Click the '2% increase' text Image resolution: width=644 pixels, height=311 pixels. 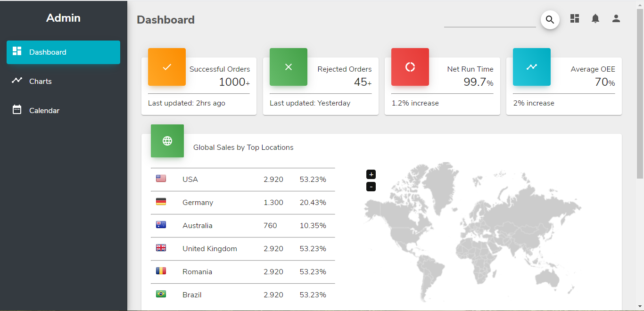pos(534,103)
